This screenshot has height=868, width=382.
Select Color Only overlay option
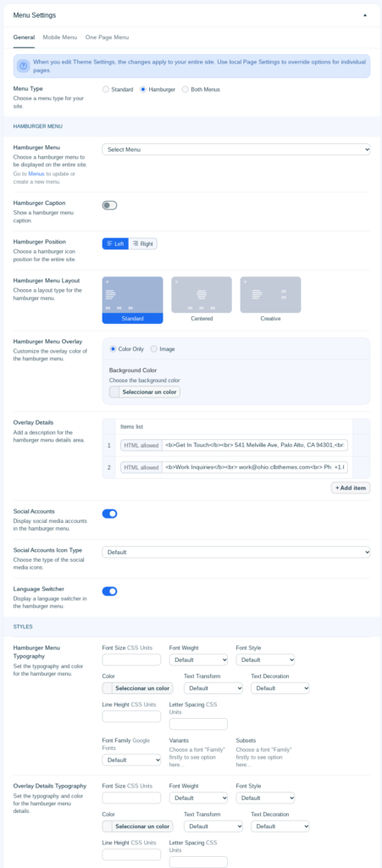pyautogui.click(x=113, y=348)
